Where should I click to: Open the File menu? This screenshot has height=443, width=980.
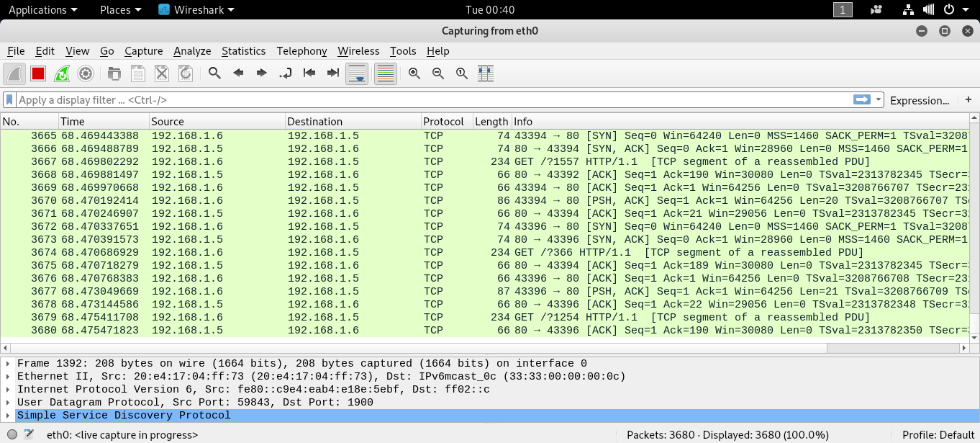16,51
